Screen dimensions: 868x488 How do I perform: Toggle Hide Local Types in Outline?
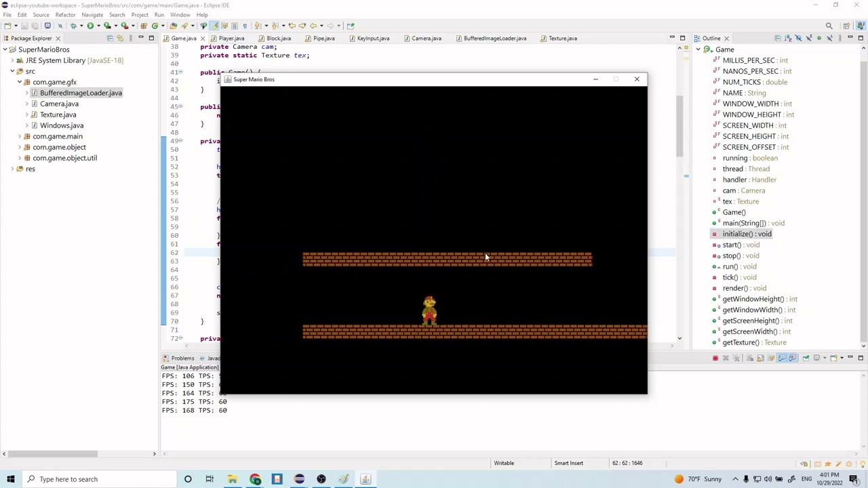tap(829, 38)
